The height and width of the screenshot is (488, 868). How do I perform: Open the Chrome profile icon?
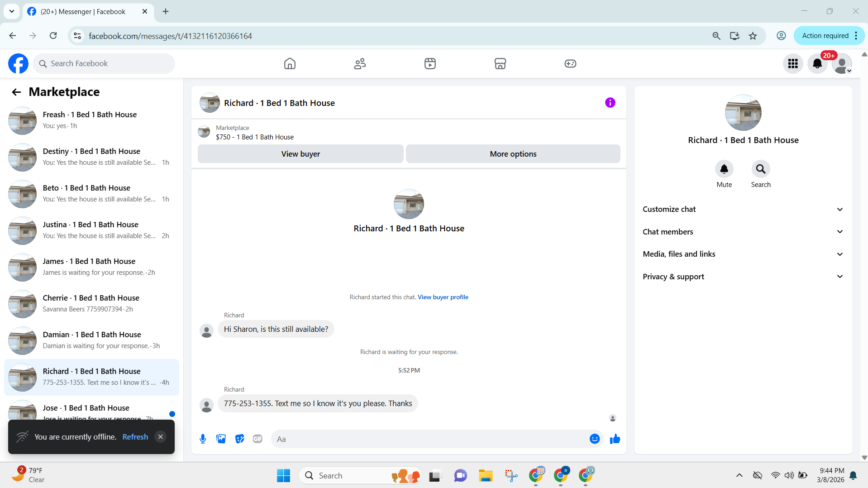[x=781, y=36]
